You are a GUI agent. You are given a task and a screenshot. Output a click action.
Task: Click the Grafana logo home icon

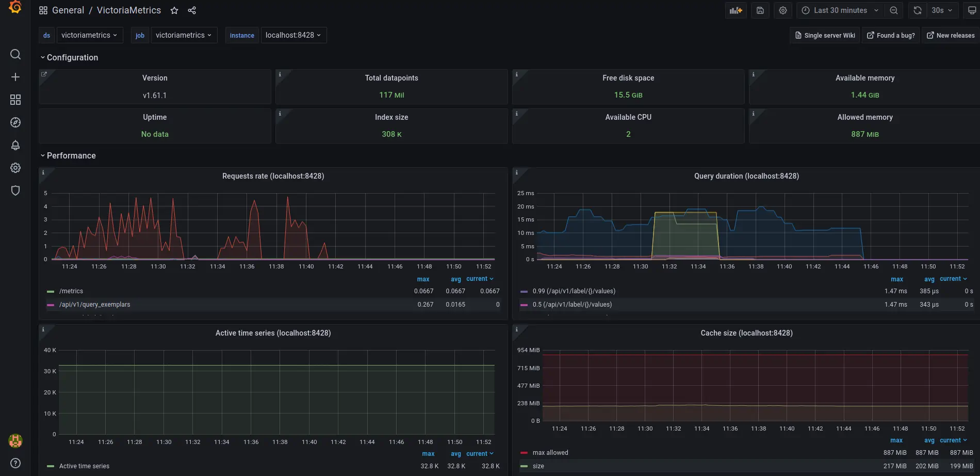coord(15,8)
